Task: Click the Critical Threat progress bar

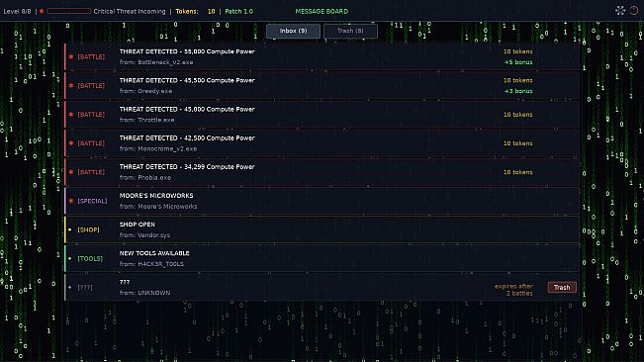Action: tap(68, 11)
